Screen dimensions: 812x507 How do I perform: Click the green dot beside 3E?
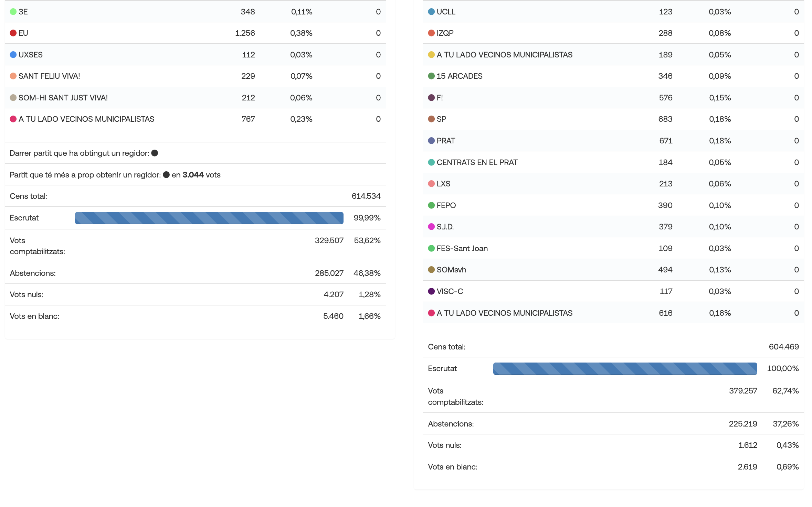click(x=13, y=12)
